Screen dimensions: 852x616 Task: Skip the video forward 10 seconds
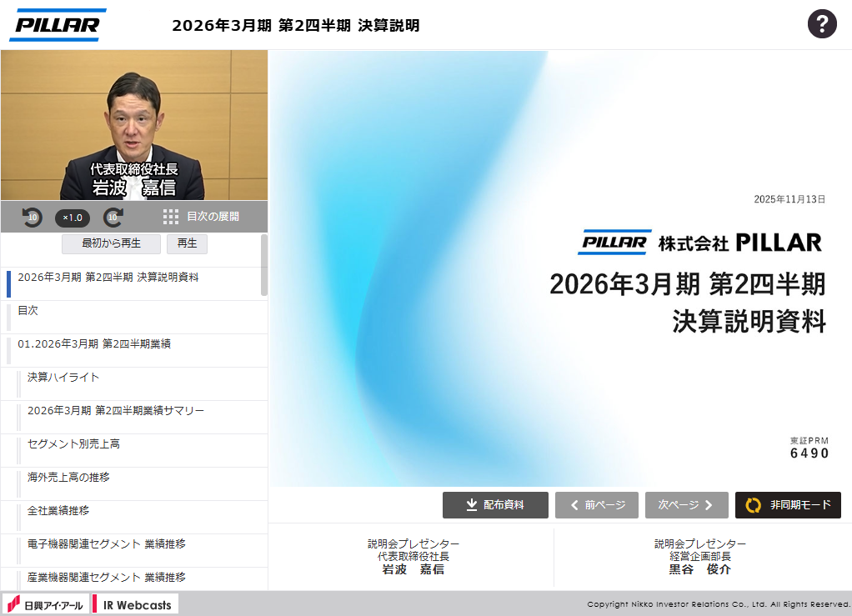point(113,218)
